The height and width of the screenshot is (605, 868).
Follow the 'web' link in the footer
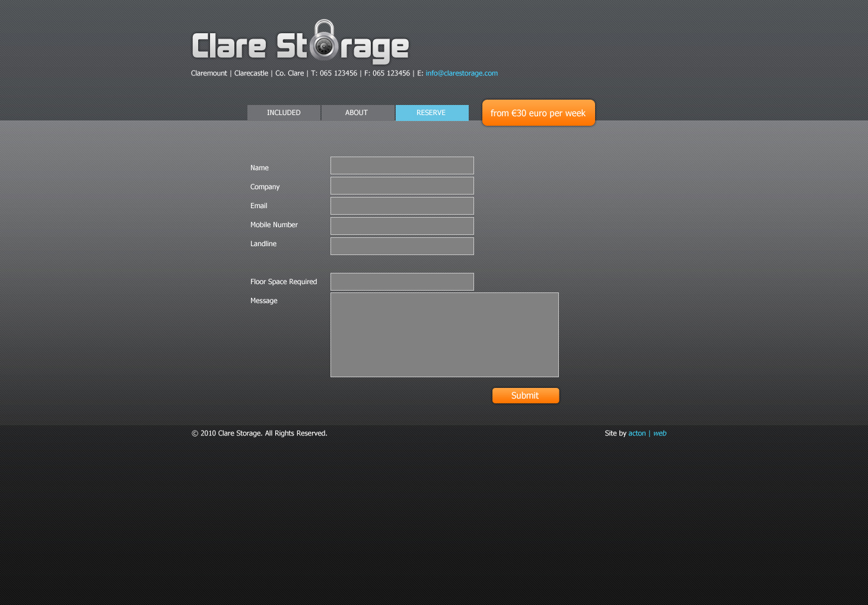[660, 434]
